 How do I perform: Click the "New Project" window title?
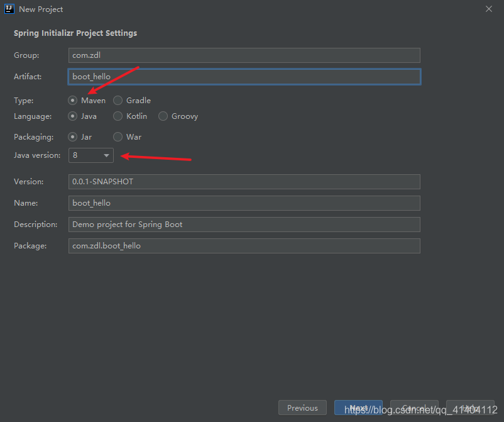[x=41, y=9]
